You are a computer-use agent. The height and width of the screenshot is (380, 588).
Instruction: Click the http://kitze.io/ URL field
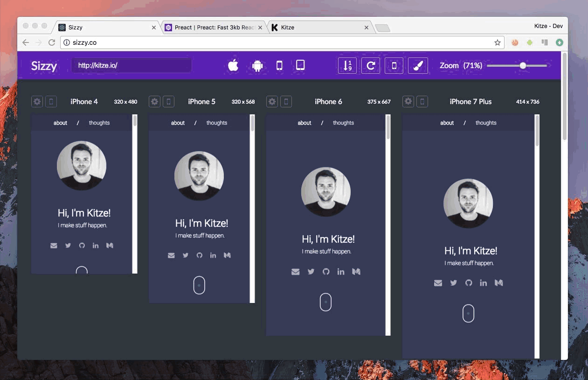131,65
